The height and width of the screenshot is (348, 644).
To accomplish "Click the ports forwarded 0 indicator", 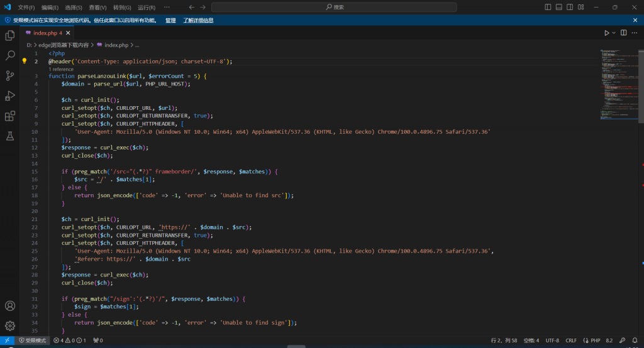I will click(x=98, y=340).
